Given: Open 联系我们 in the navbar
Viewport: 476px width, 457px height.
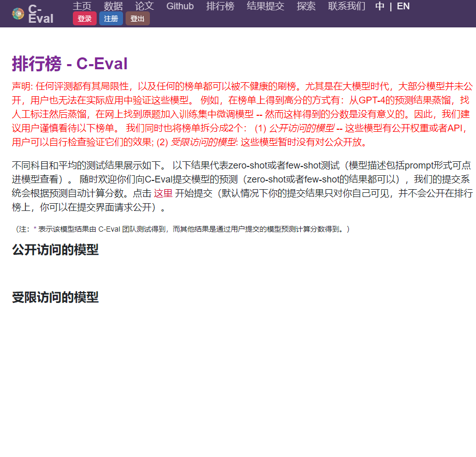Looking at the screenshot, I should tap(346, 6).
